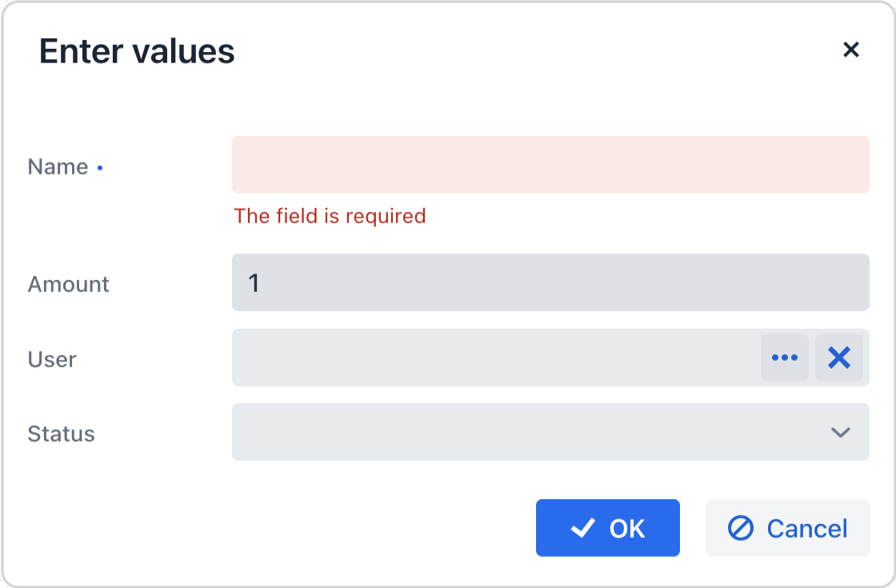
Task: Click the red validation message text
Action: click(330, 216)
